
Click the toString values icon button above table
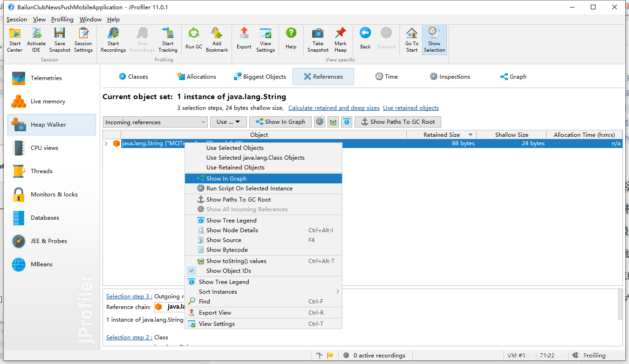[333, 122]
